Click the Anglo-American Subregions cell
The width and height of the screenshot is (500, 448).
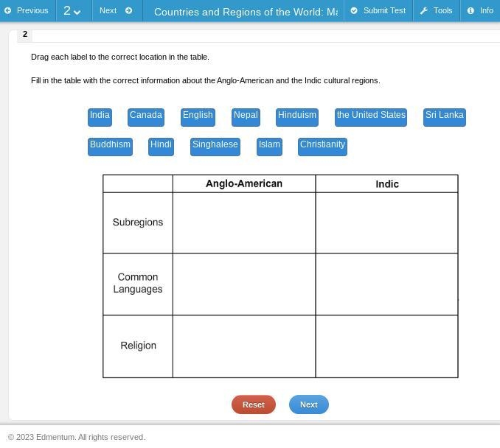click(244, 223)
